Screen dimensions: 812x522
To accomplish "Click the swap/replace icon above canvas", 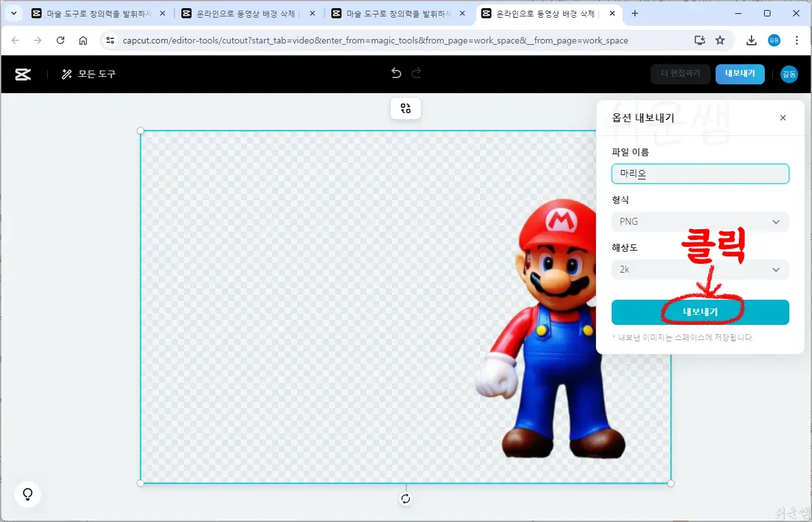I will (x=406, y=108).
